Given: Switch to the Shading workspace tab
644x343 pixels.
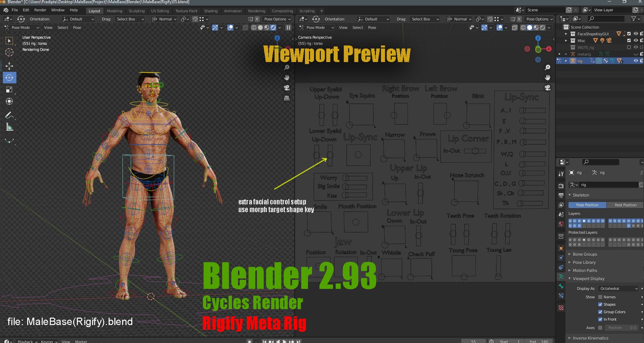Looking at the screenshot, I should tap(211, 11).
